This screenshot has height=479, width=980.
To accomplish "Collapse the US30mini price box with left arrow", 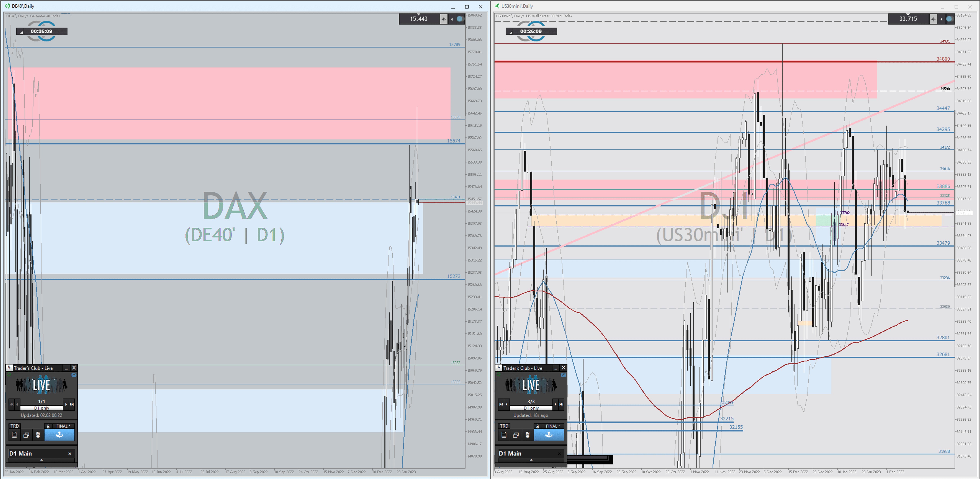I will pos(941,19).
